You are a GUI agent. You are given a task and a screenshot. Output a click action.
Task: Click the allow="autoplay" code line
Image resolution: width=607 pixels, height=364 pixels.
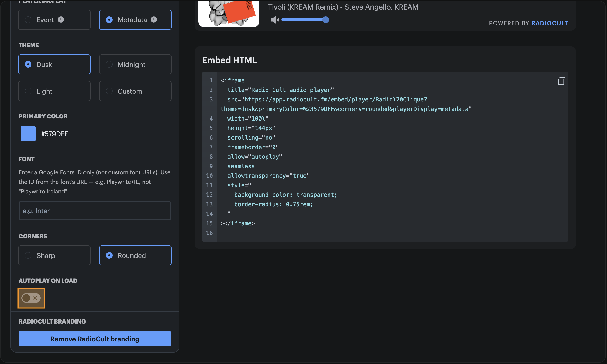click(255, 157)
